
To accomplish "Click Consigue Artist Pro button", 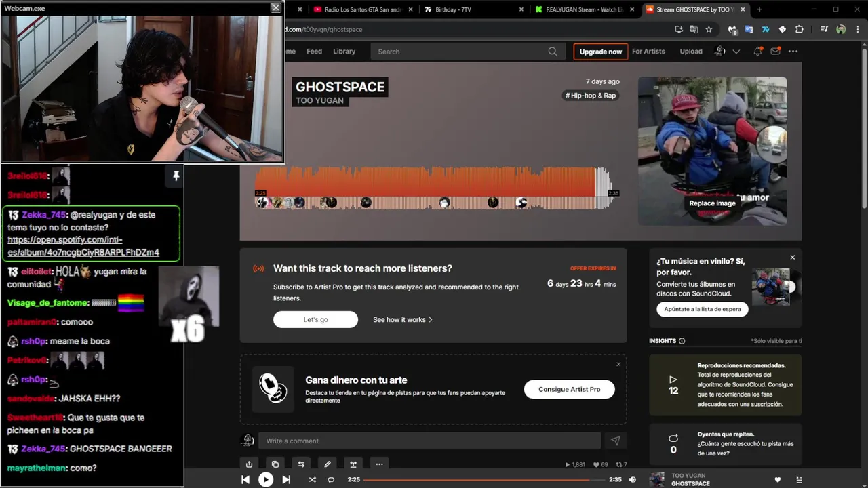I will (x=570, y=389).
